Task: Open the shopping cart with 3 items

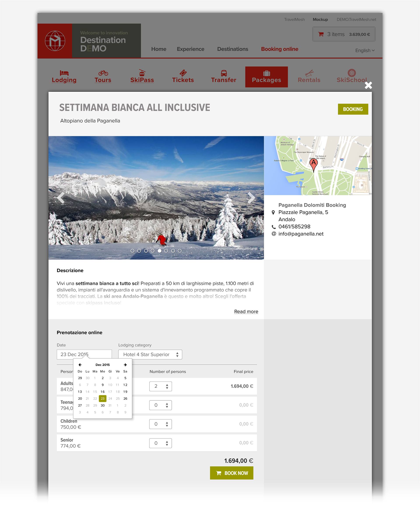Action: (344, 34)
